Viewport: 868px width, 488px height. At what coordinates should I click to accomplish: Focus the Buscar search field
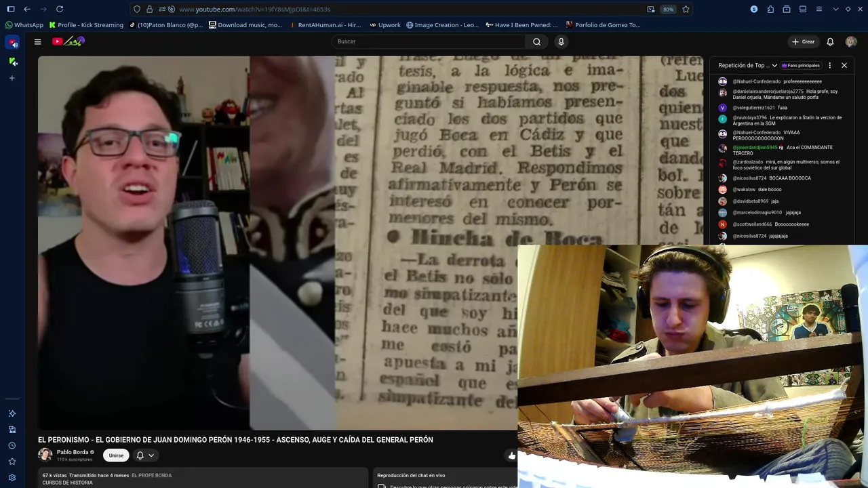[x=429, y=41]
